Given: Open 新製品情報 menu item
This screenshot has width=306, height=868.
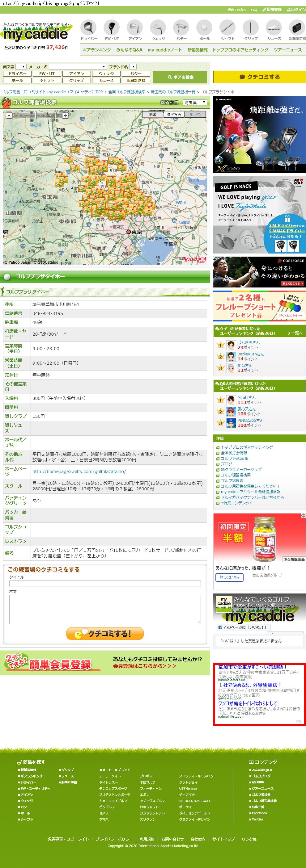Looking at the screenshot, I should pyautogui.click(x=198, y=50).
